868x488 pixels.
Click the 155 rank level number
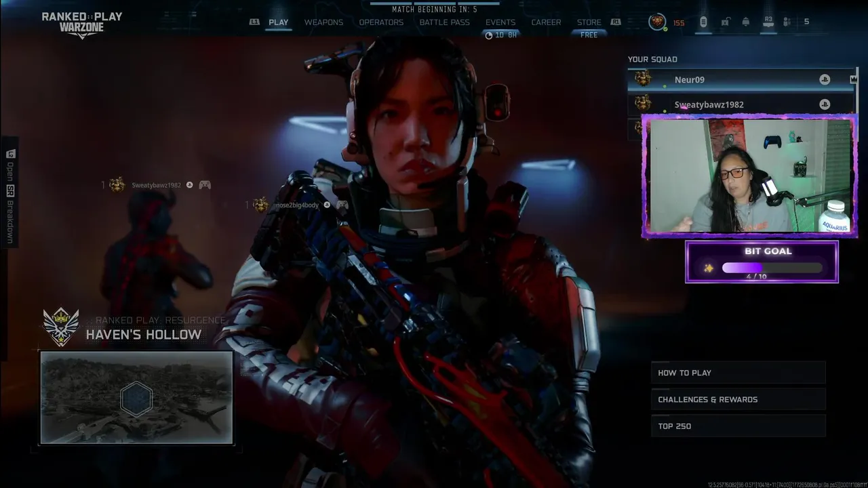pos(679,23)
